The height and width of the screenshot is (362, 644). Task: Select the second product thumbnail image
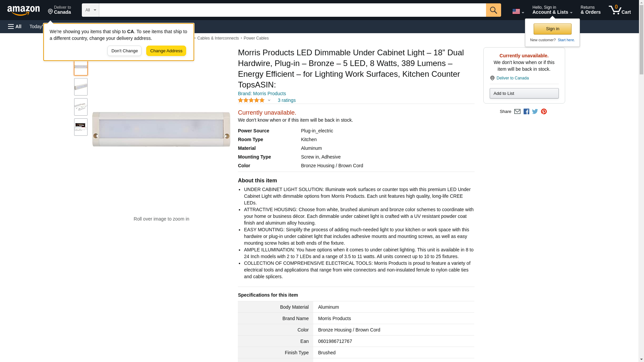pos(81,87)
